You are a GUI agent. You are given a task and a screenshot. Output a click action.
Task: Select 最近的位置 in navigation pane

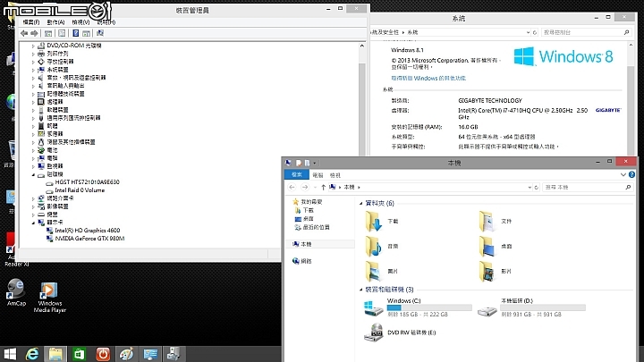coord(316,227)
